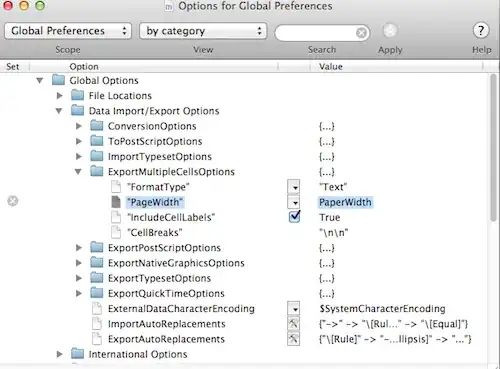
Task: Click the True value of IncludeCellLabels
Action: (x=330, y=217)
